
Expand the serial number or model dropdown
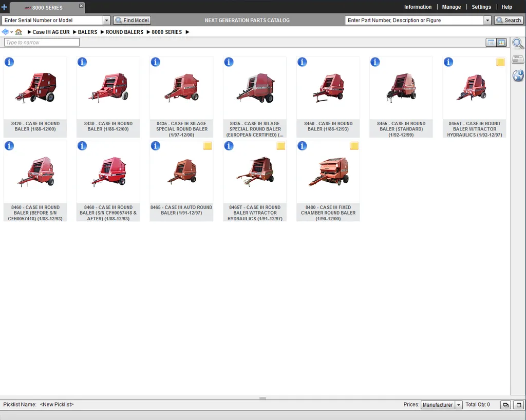point(107,21)
